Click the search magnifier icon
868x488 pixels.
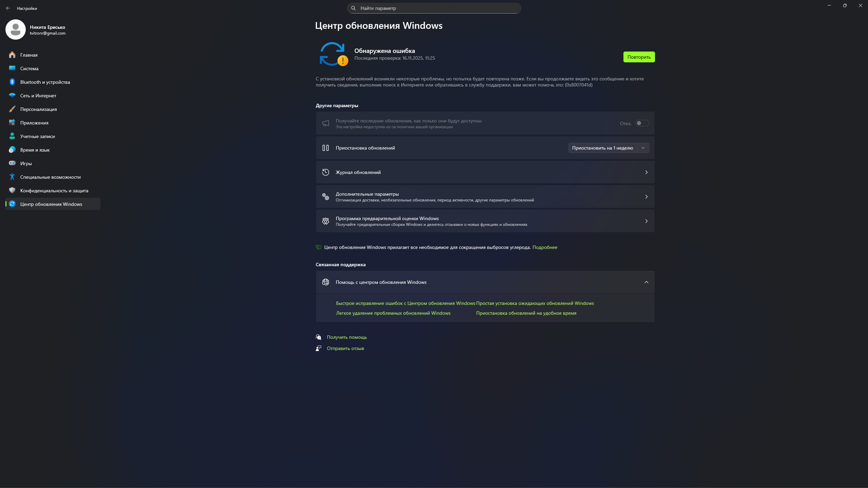353,8
